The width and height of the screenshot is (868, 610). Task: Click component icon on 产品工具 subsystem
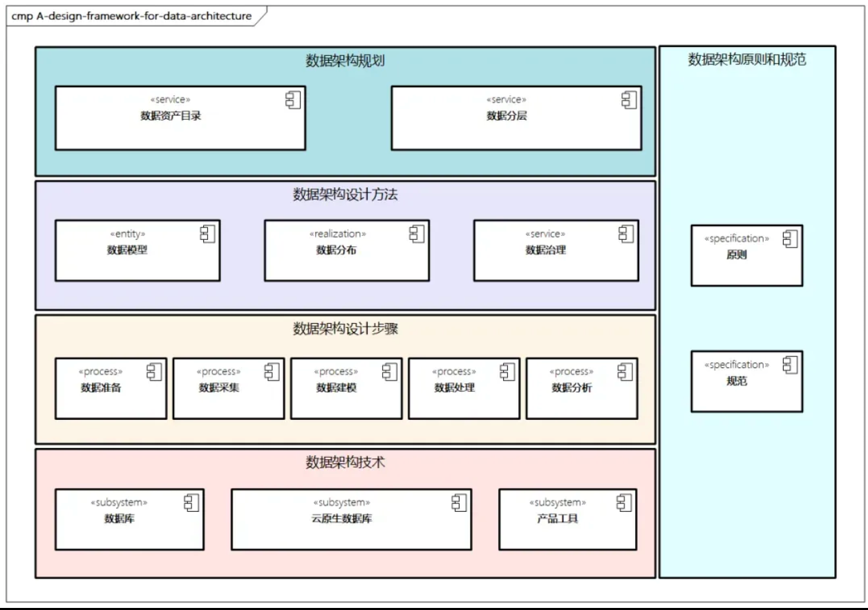pyautogui.click(x=625, y=503)
